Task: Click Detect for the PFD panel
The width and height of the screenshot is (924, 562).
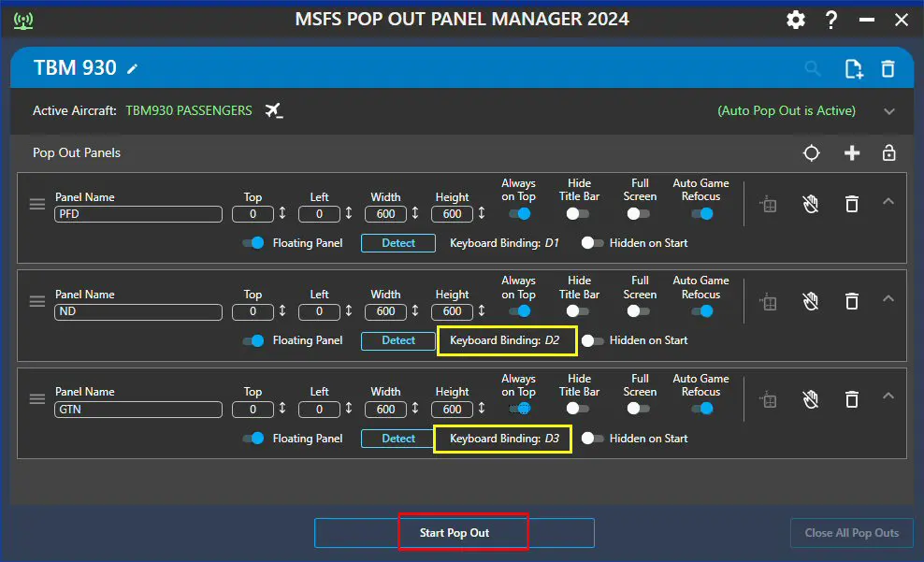Action: [x=398, y=243]
